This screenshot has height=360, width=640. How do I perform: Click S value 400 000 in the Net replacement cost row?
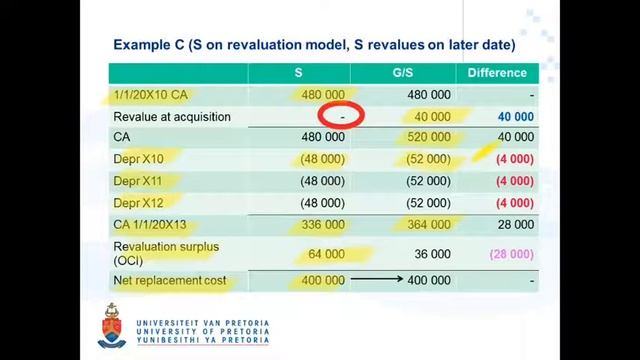[323, 280]
